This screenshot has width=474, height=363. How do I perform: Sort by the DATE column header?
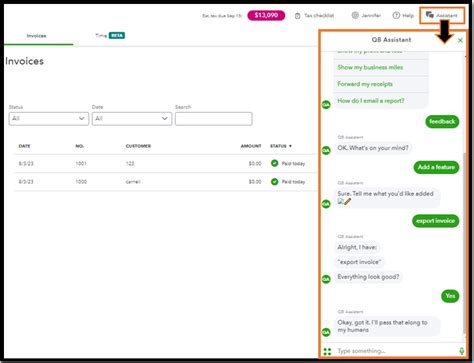click(24, 146)
